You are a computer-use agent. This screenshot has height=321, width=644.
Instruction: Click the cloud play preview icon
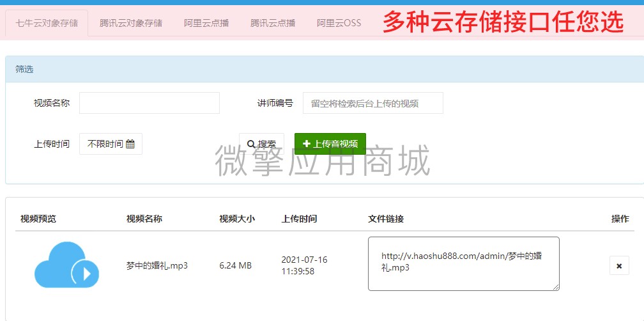(67, 265)
